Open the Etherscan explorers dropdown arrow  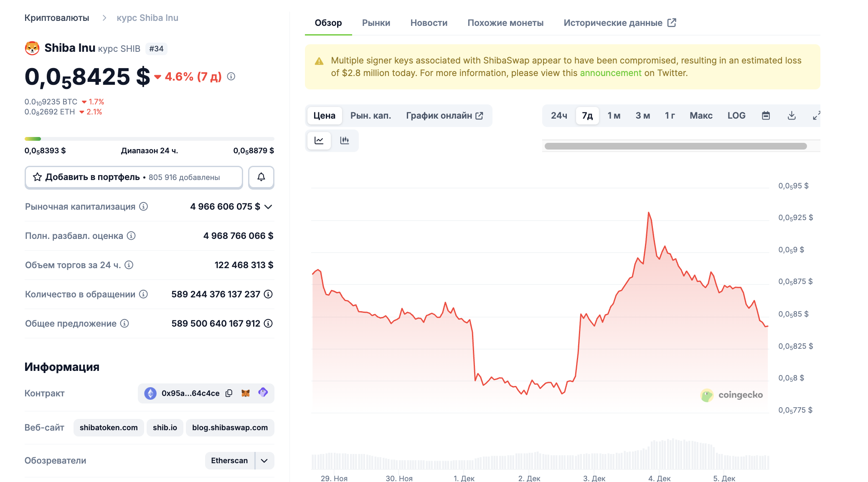tap(264, 460)
